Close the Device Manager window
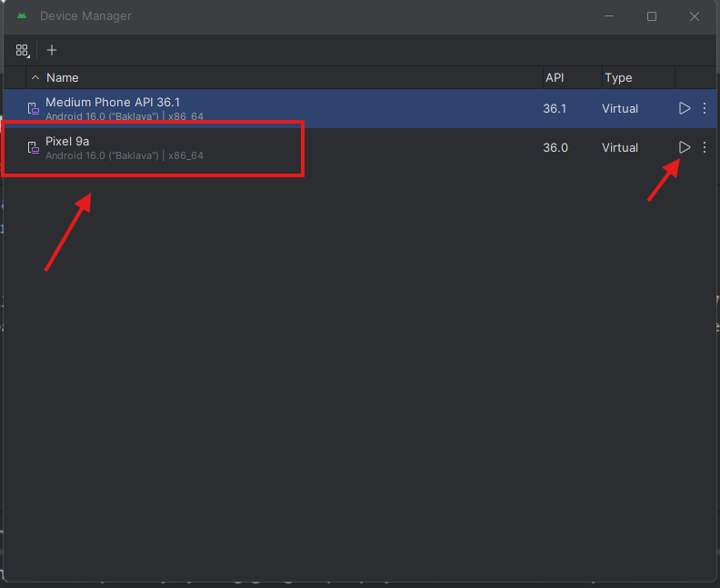This screenshot has height=588, width=720. 695,16
